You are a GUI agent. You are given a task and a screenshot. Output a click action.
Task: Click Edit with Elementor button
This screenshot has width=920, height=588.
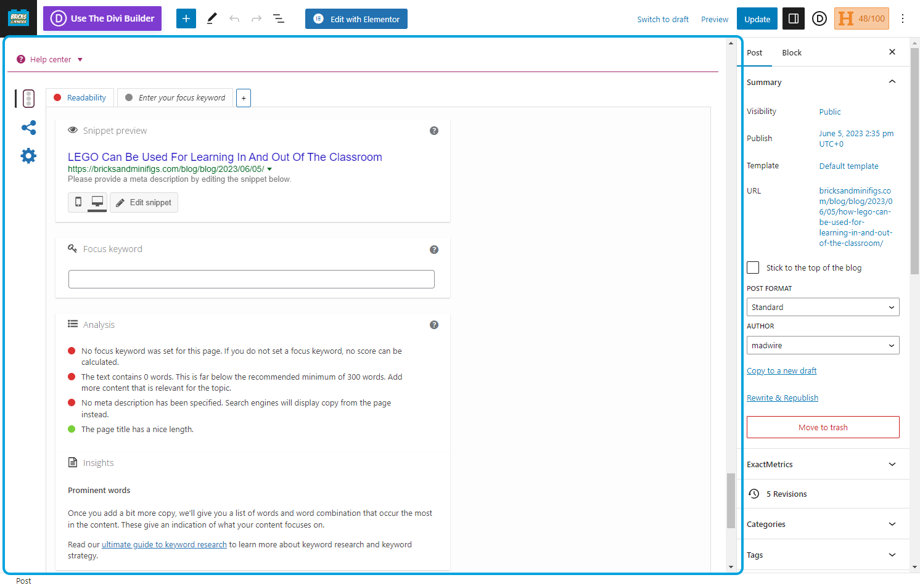coord(356,18)
